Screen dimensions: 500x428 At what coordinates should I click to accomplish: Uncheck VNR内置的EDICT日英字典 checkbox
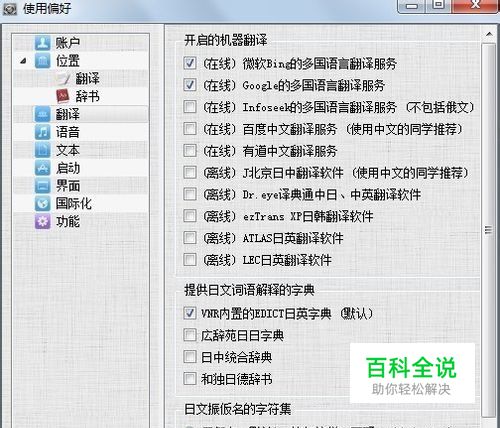coord(190,313)
